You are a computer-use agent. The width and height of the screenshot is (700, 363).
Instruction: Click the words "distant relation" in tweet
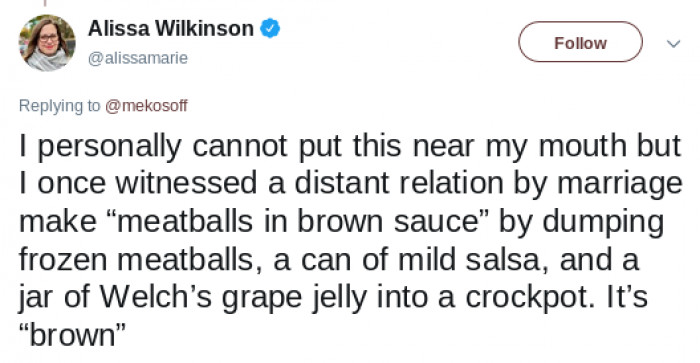pos(399,183)
